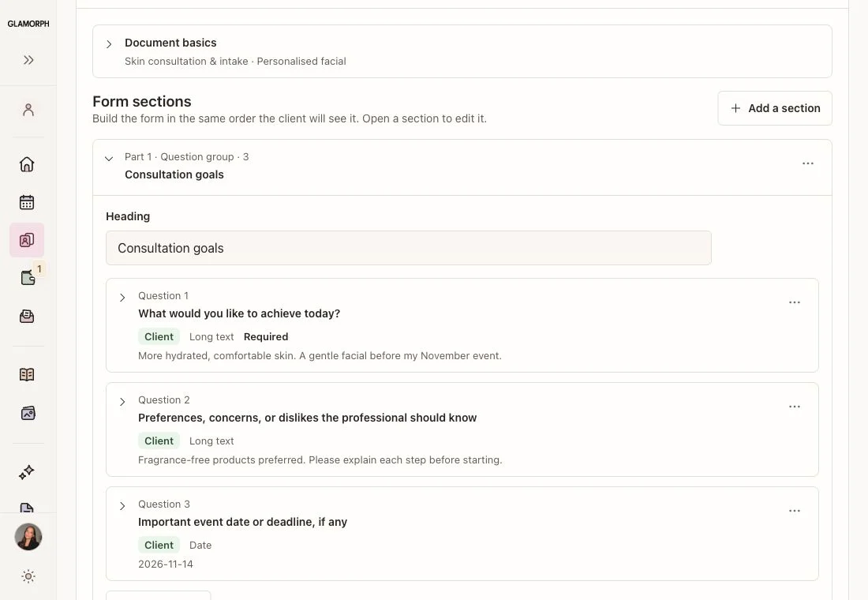This screenshot has height=600, width=868.
Task: Collapse the Part 1 Consultation goals section
Action: (109, 159)
